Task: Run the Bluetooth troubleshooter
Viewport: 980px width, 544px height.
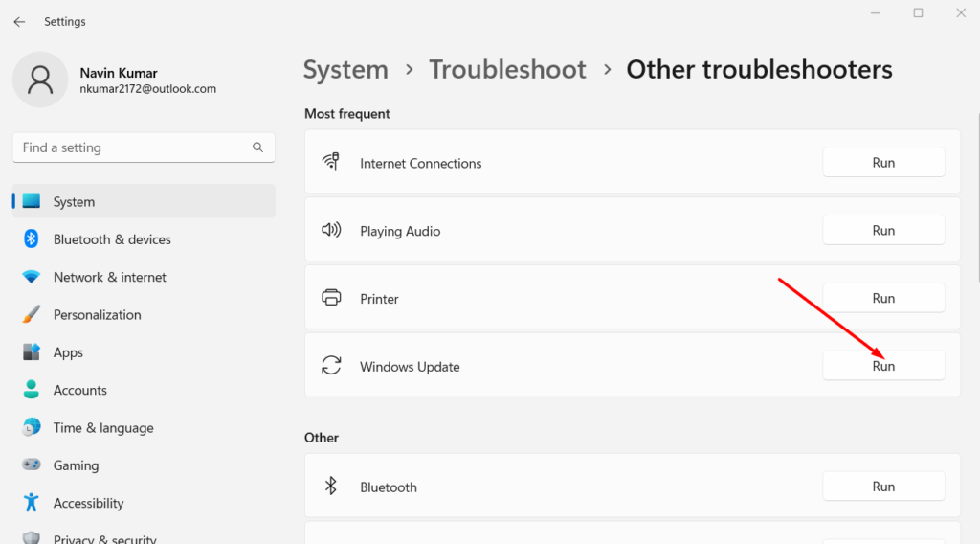Action: pyautogui.click(x=882, y=487)
